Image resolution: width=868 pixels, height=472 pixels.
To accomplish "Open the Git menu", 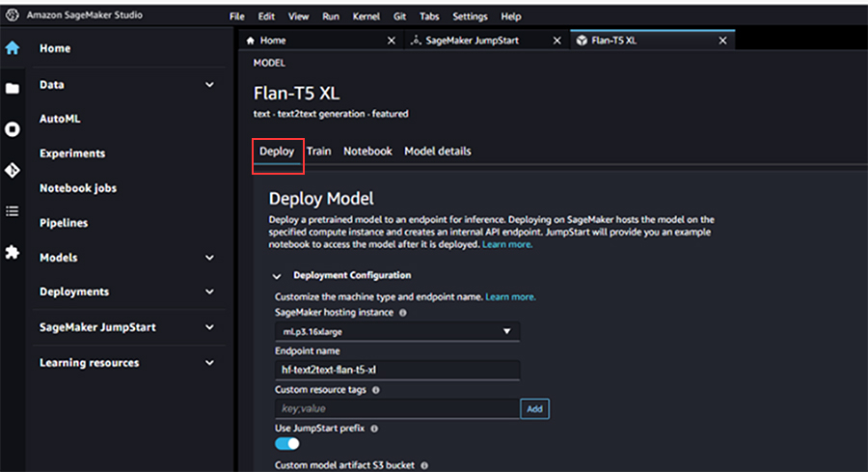I will [399, 16].
